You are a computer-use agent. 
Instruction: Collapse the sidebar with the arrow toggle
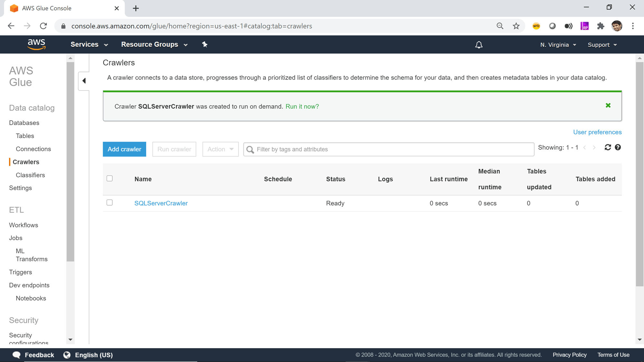(x=84, y=81)
